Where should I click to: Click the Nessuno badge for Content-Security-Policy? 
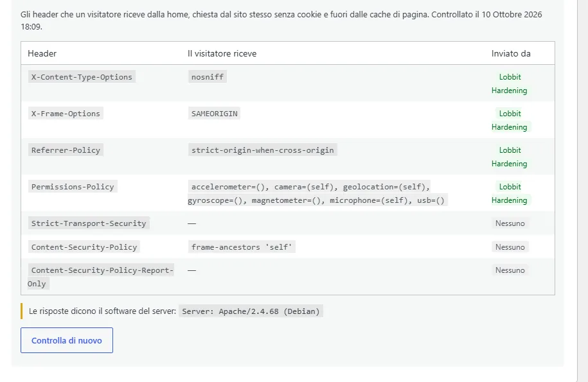click(x=510, y=247)
